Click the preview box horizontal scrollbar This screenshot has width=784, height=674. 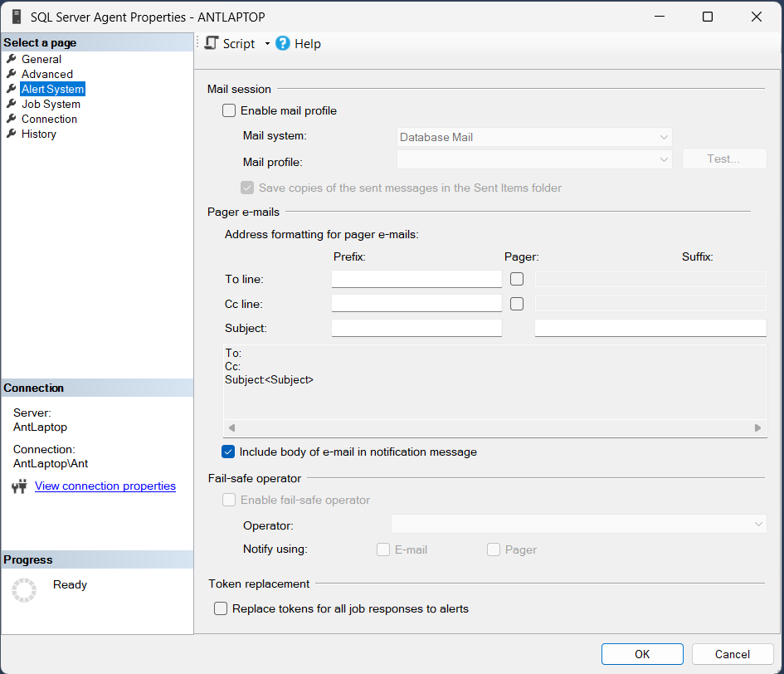(494, 428)
